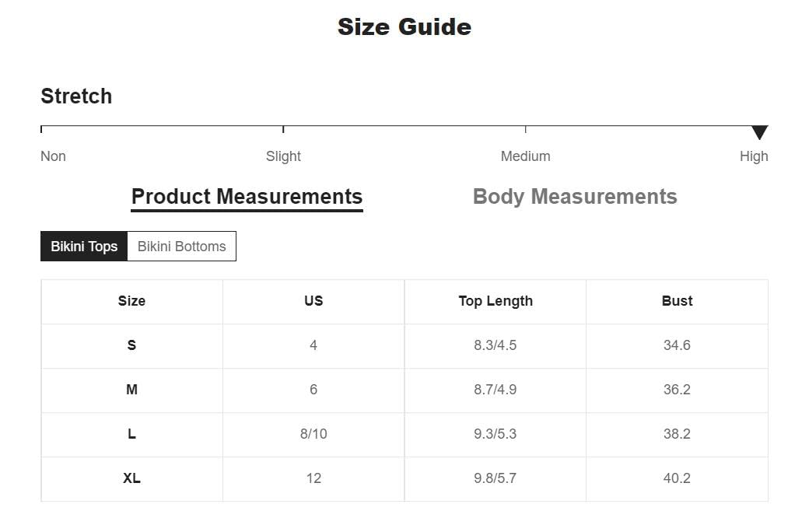The height and width of the screenshot is (532, 788).
Task: Click the Non stretch label
Action: tap(53, 156)
